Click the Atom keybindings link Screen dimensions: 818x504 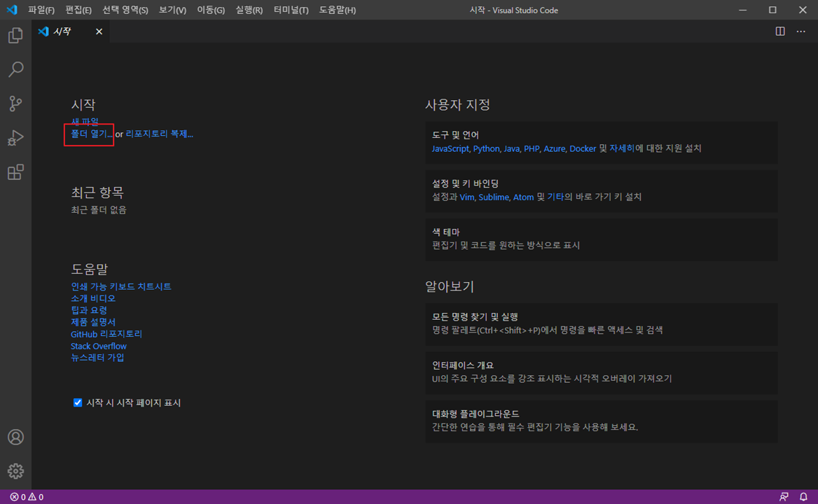(523, 197)
